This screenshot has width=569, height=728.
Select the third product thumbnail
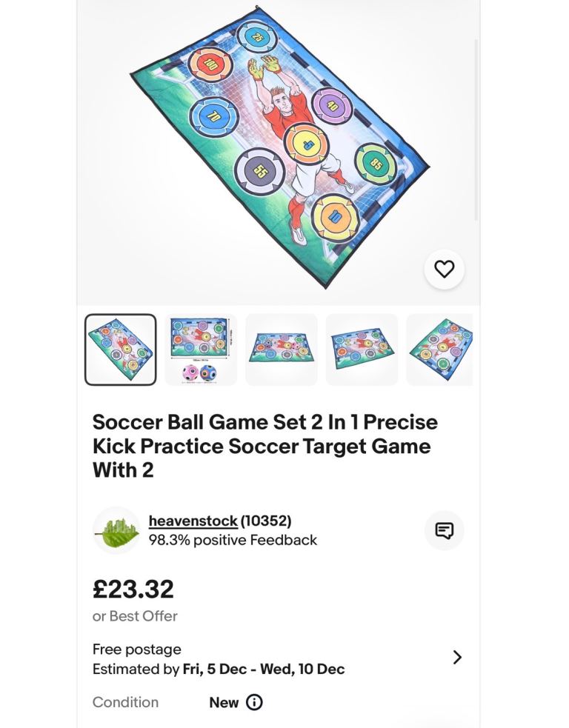282,350
